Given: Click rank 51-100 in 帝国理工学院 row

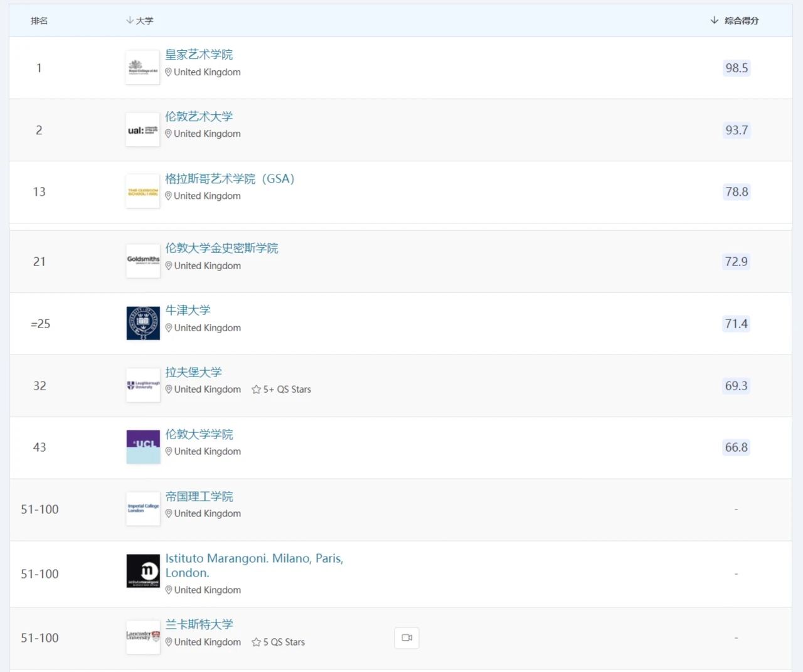Looking at the screenshot, I should (x=40, y=509).
